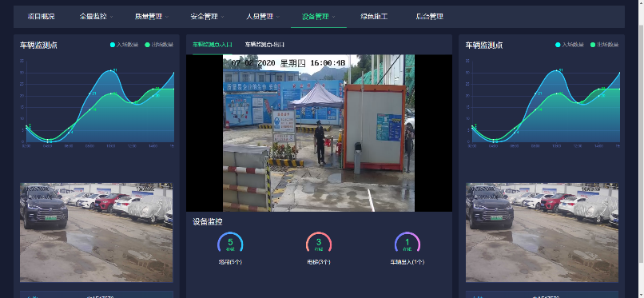Click the video timestamp 16:00:48 overlay
Viewport: 644px width, 298px height.
click(328, 63)
